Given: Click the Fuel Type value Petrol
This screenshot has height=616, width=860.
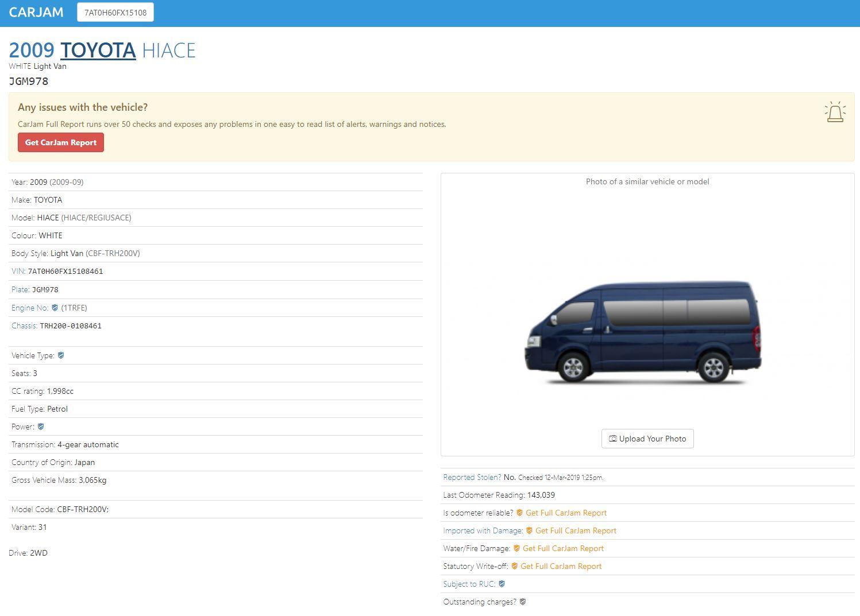Looking at the screenshot, I should click(57, 409).
